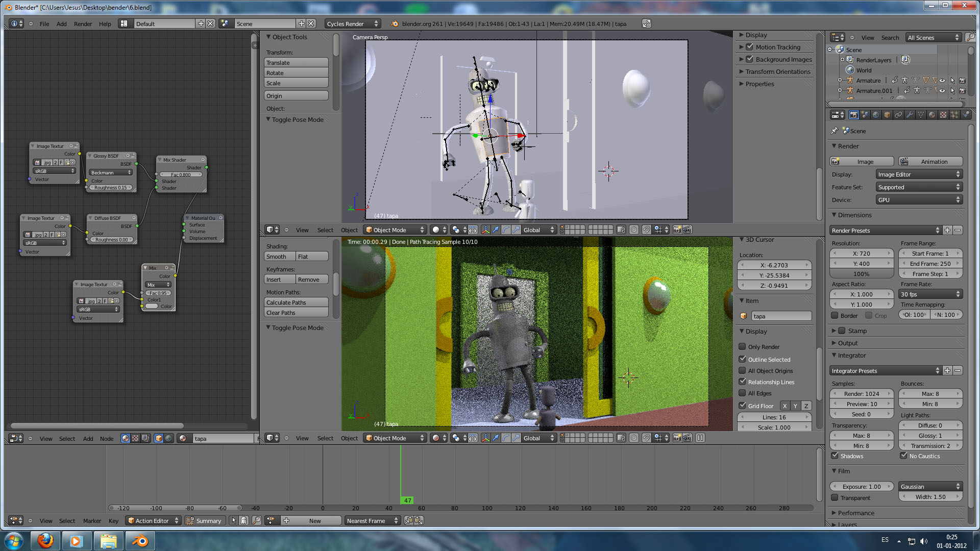Hide Armature using its eye icon
980x551 pixels.
942,81
